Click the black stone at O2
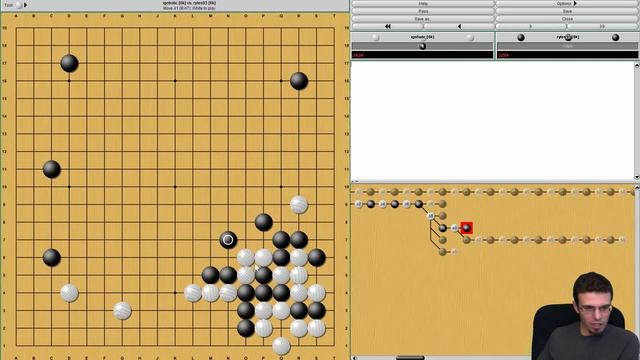The width and height of the screenshot is (640, 360). (x=246, y=328)
